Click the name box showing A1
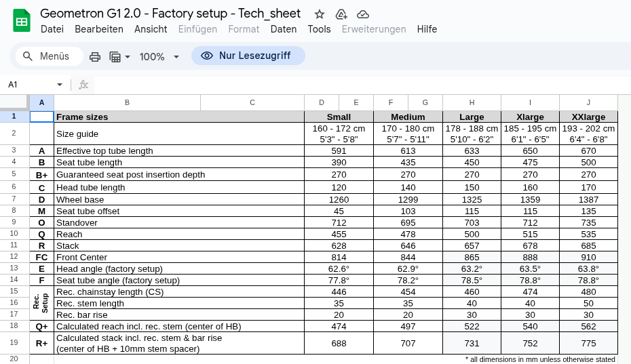This screenshot has width=631, height=364. tap(27, 85)
